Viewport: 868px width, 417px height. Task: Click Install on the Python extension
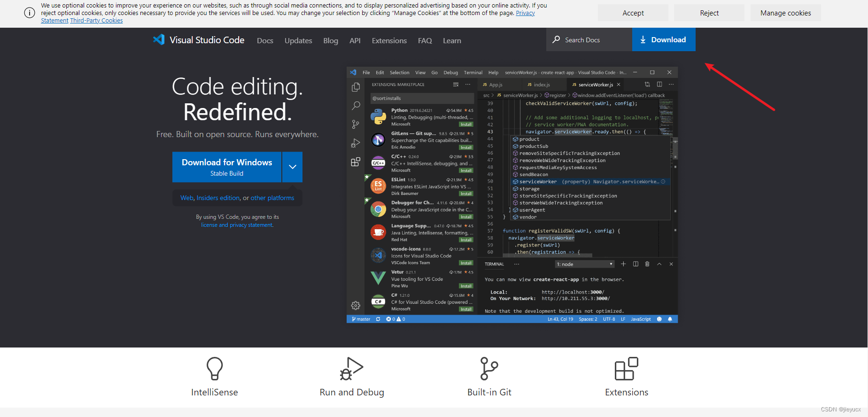click(x=466, y=124)
